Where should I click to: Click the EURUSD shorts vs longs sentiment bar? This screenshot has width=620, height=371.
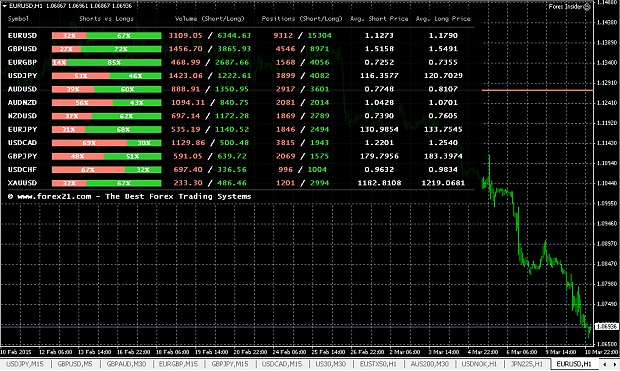[x=106, y=36]
